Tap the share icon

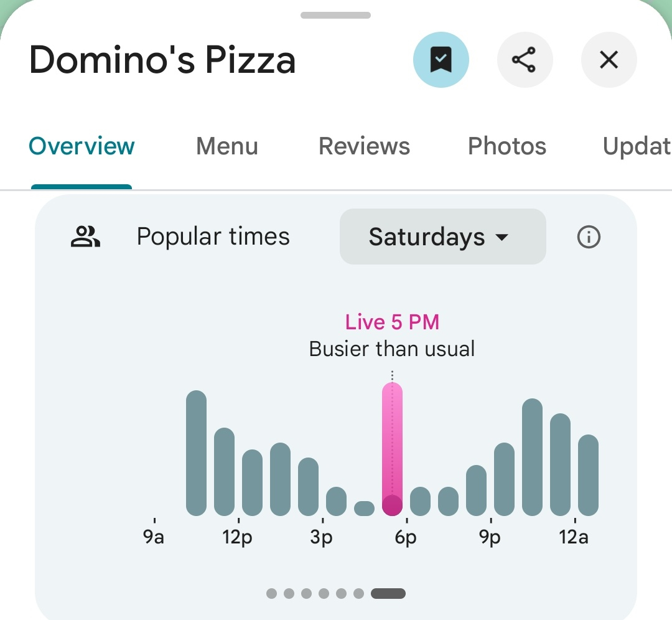(525, 60)
